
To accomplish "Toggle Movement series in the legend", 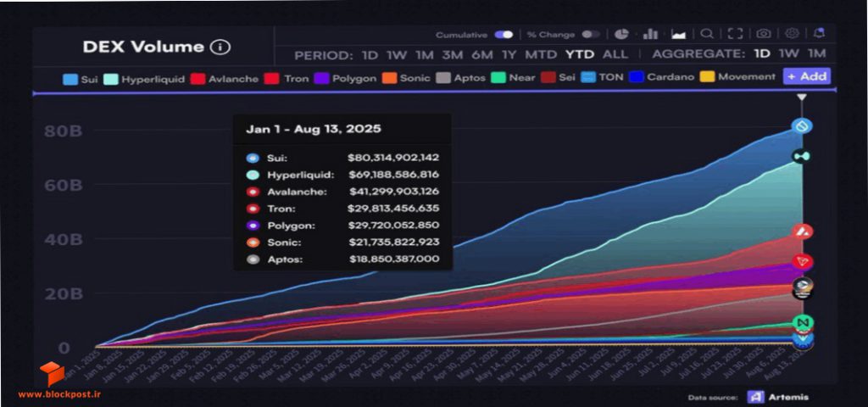I will (x=738, y=76).
